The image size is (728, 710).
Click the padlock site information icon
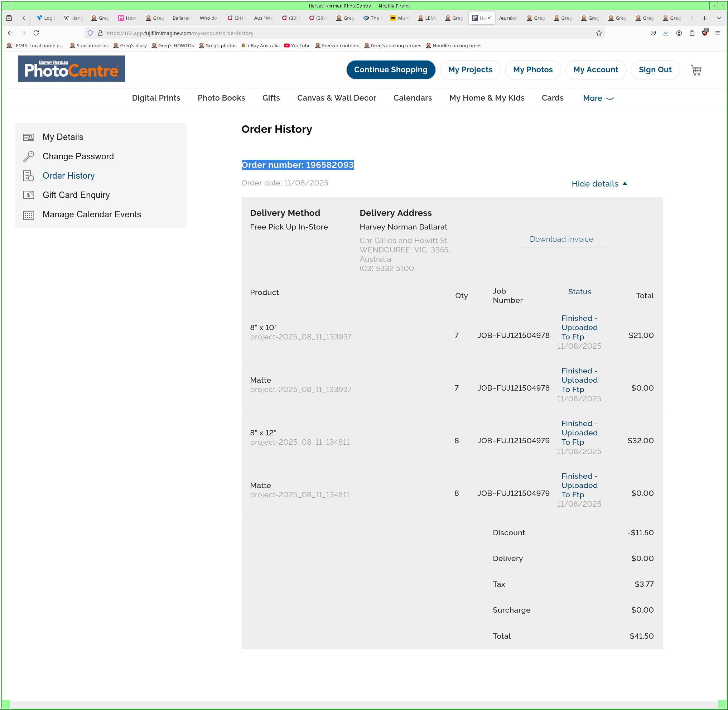point(100,33)
